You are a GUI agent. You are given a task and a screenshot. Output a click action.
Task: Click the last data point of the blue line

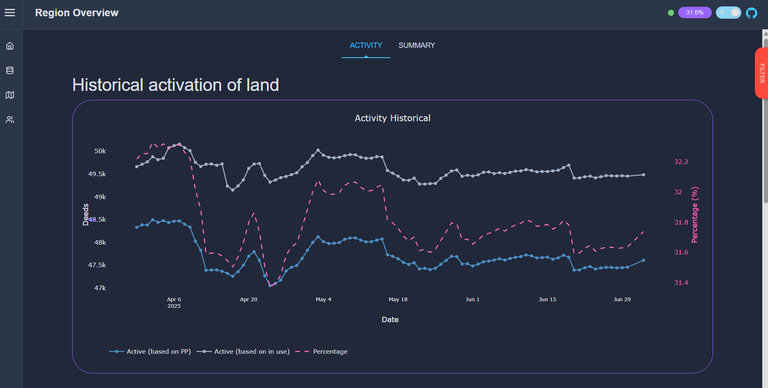pyautogui.click(x=644, y=261)
